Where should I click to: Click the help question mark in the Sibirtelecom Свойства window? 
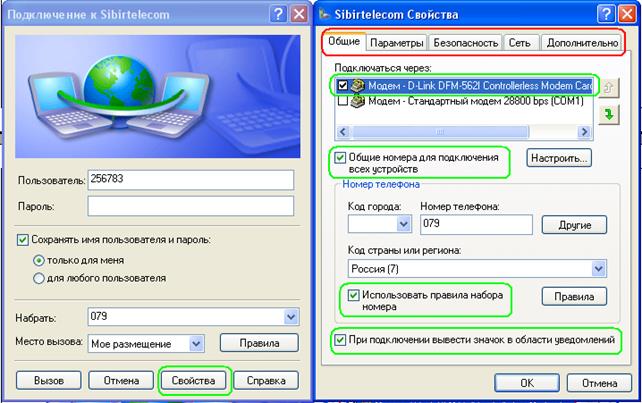(606, 14)
